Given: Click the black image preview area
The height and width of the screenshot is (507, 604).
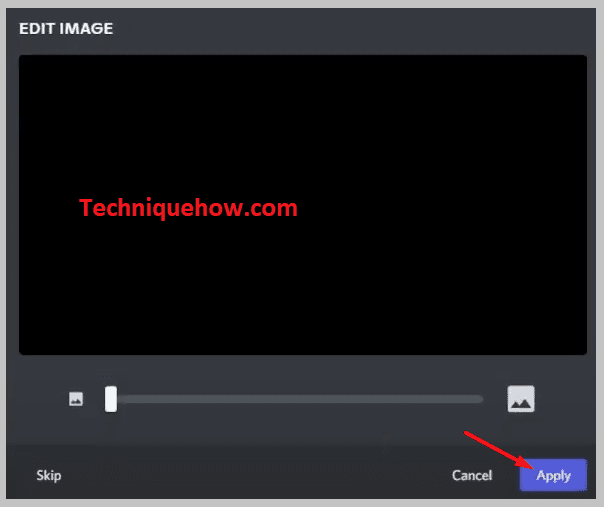Looking at the screenshot, I should (x=303, y=205).
